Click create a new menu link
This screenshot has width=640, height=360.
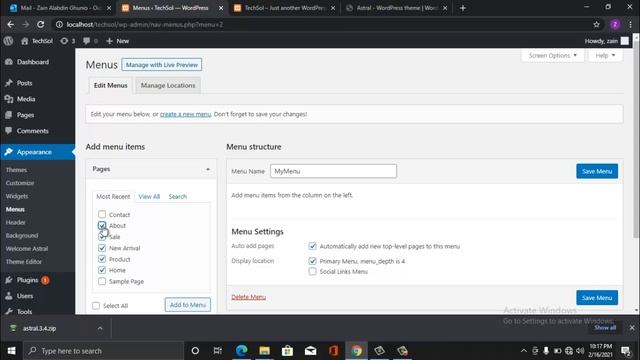(x=185, y=114)
